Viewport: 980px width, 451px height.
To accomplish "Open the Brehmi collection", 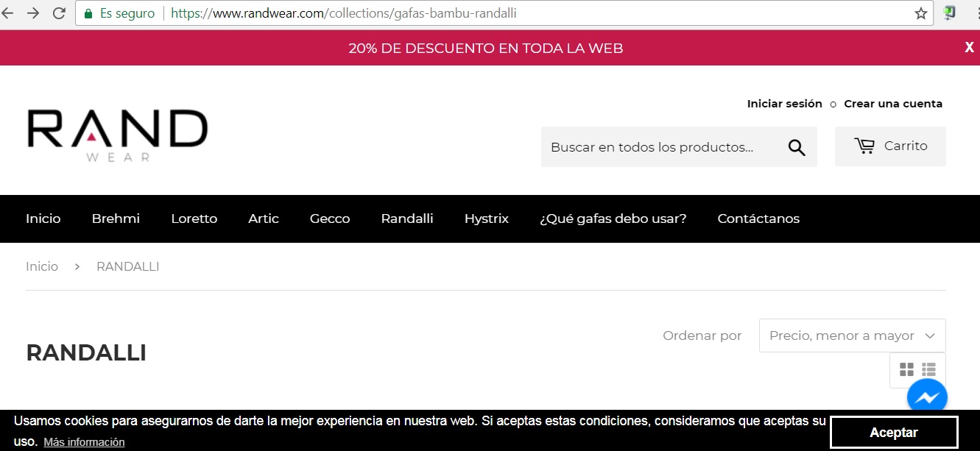I will pyautogui.click(x=116, y=219).
